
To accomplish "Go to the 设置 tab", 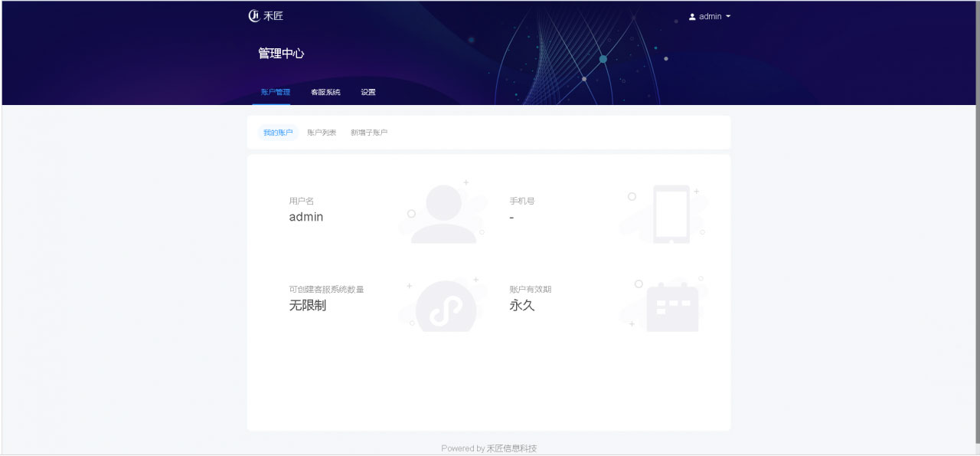I will (368, 92).
